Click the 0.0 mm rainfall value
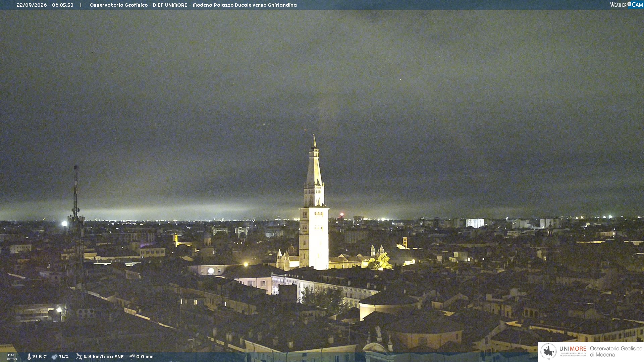644x362 pixels. point(145,357)
